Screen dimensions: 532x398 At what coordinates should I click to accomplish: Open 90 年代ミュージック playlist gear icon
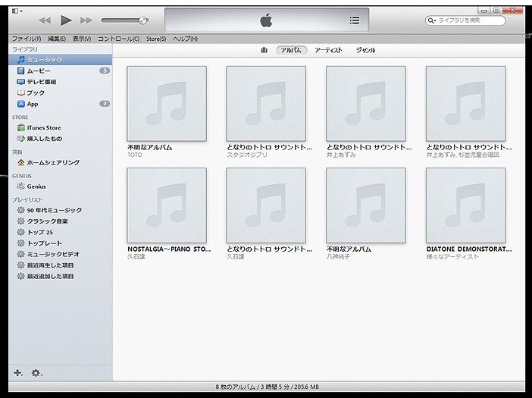coord(21,210)
